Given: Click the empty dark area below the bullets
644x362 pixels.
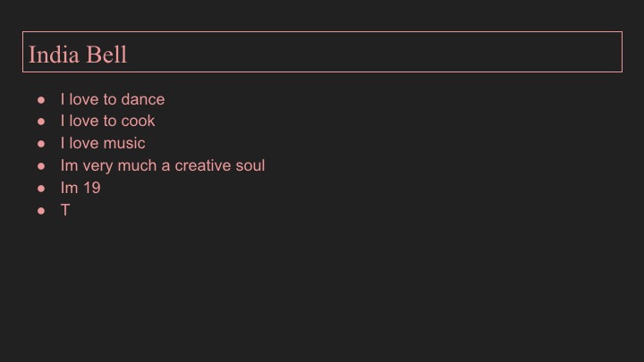Looking at the screenshot, I should (x=322, y=287).
